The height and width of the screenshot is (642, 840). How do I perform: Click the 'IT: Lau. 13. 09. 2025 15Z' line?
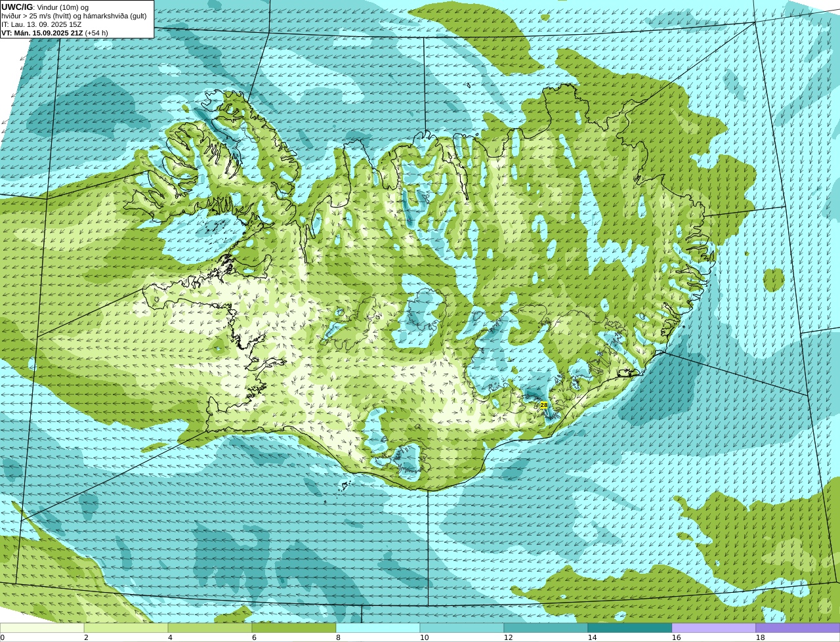[x=41, y=24]
